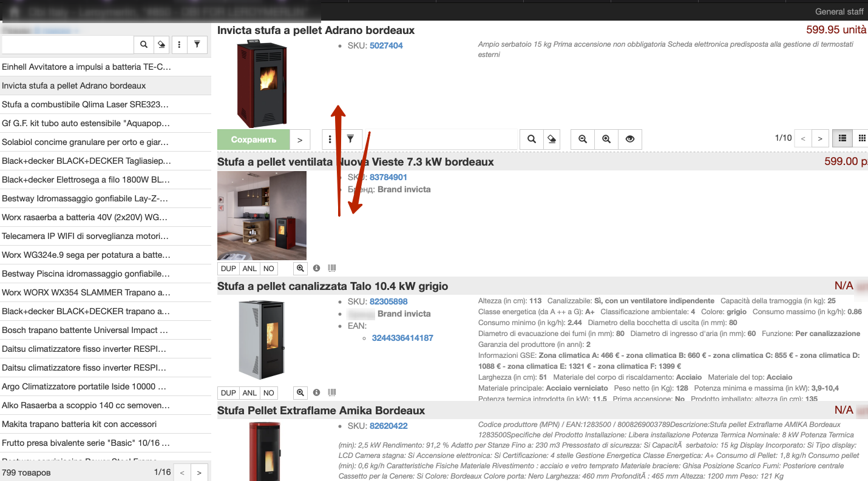Select Einhell Avvitatore a impulsi in list
Screen dimensions: 868x481
106,67
